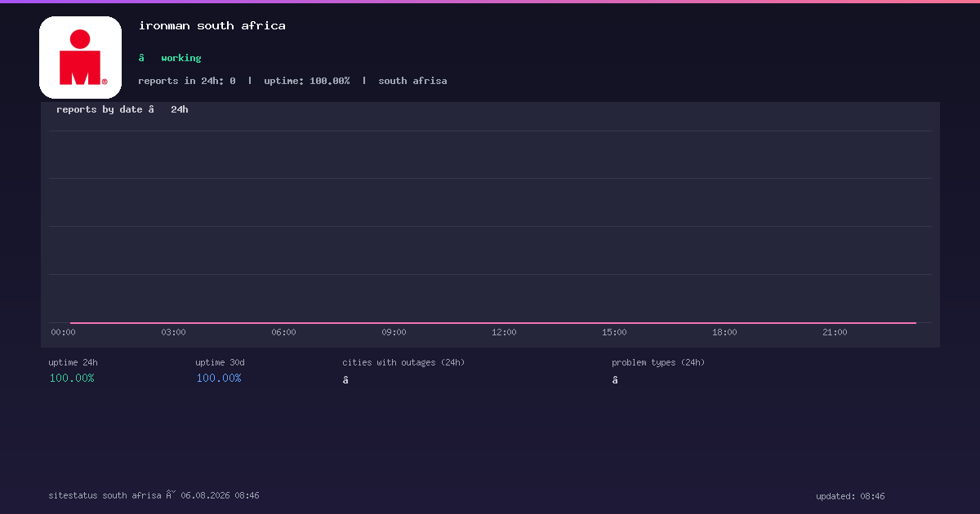
Task: Click the 15:00 chart time marker
Action: (x=614, y=332)
